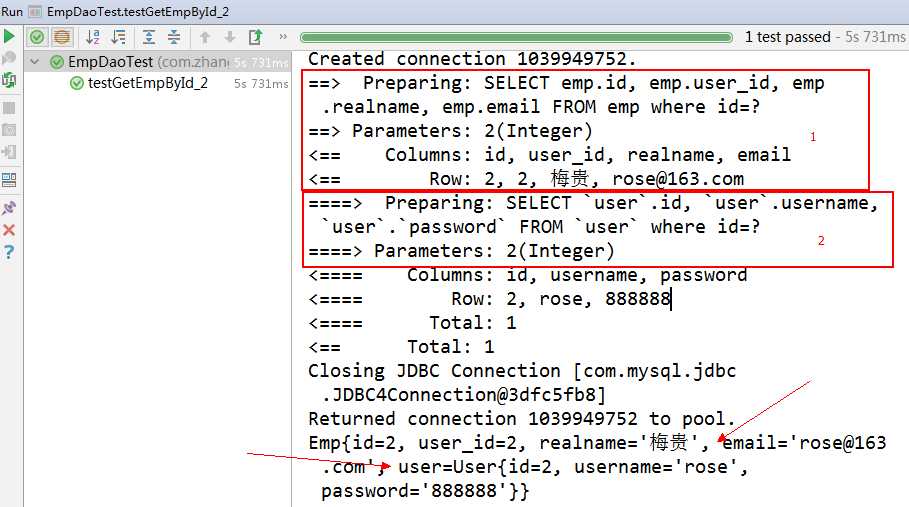Click '.JDBC4Connection@3dfc5fb8]' console line
This screenshot has height=507, width=909.
(x=463, y=395)
